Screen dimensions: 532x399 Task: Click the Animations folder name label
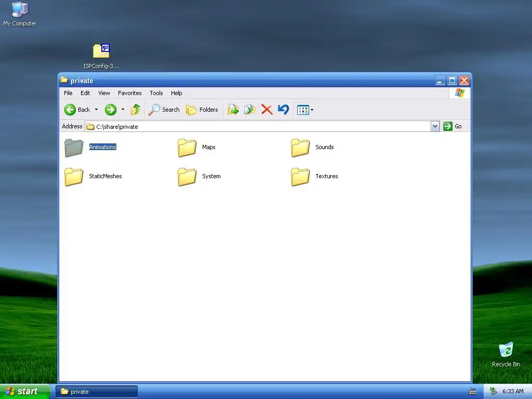[103, 147]
